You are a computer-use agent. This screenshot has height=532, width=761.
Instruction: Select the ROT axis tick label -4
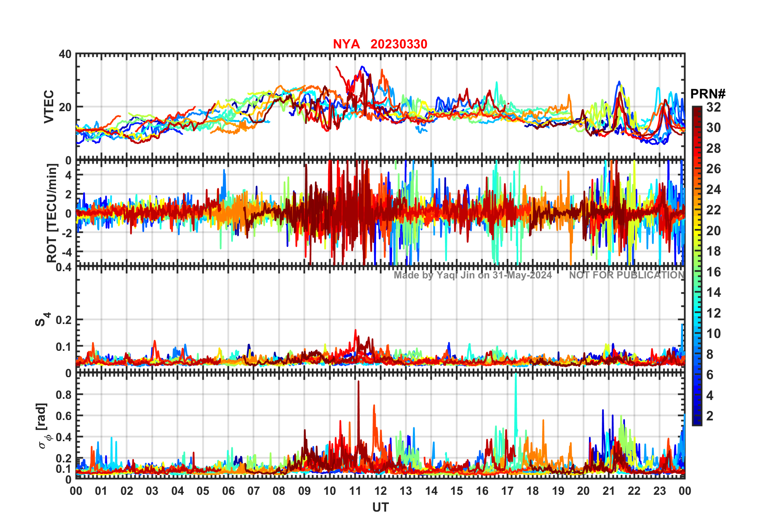click(x=66, y=252)
